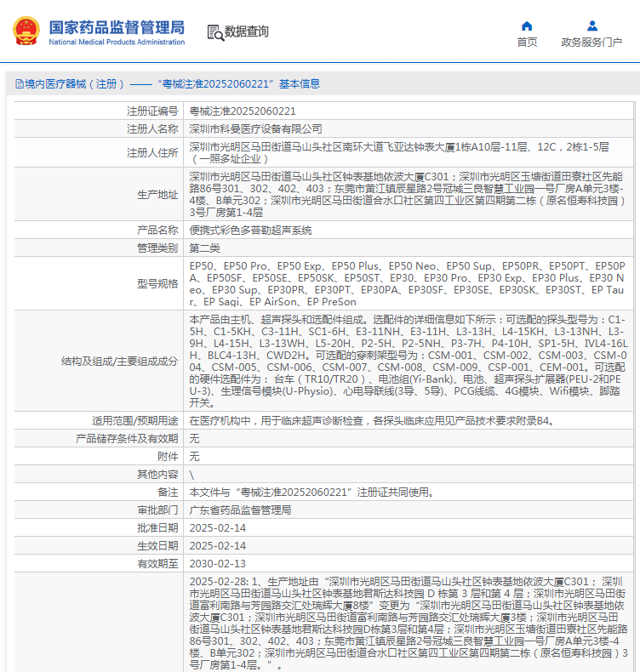Open the 政务服务门户 text link
Image resolution: width=640 pixels, height=672 pixels.
click(x=591, y=43)
